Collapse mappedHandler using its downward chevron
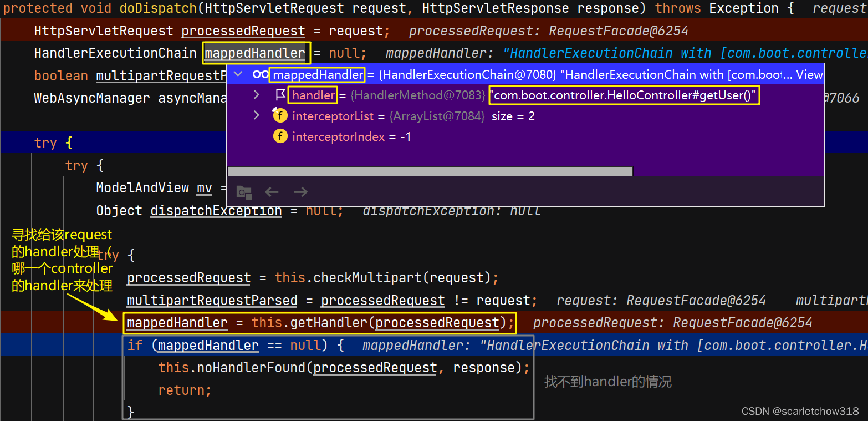 click(x=238, y=74)
